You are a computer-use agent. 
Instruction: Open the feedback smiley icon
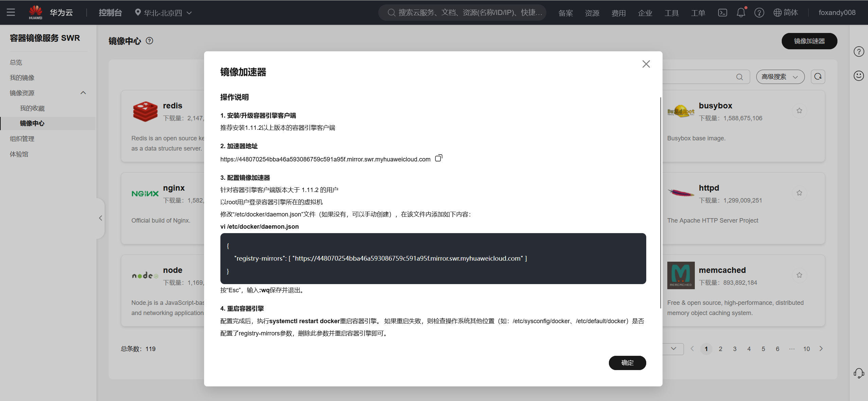tap(859, 75)
